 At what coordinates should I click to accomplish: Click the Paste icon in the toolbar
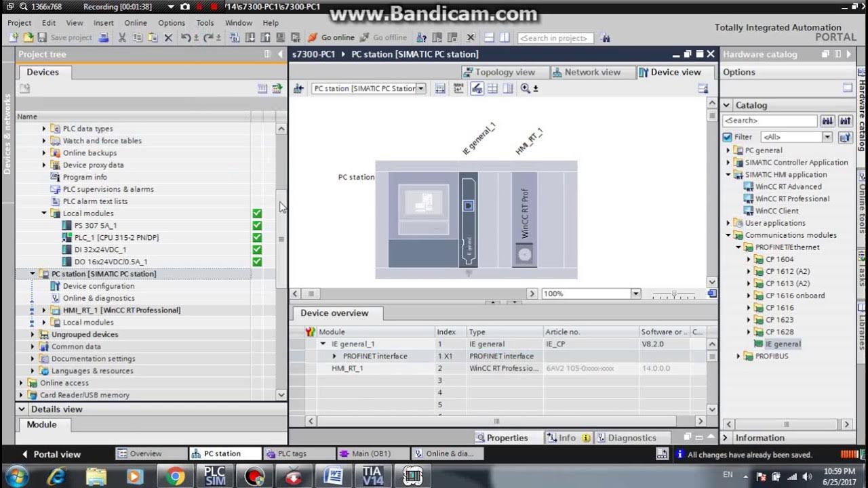153,37
